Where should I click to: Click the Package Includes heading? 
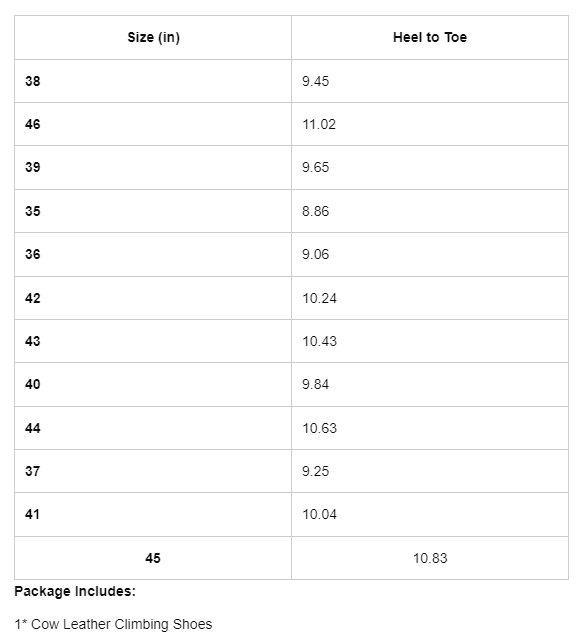[x=75, y=591]
